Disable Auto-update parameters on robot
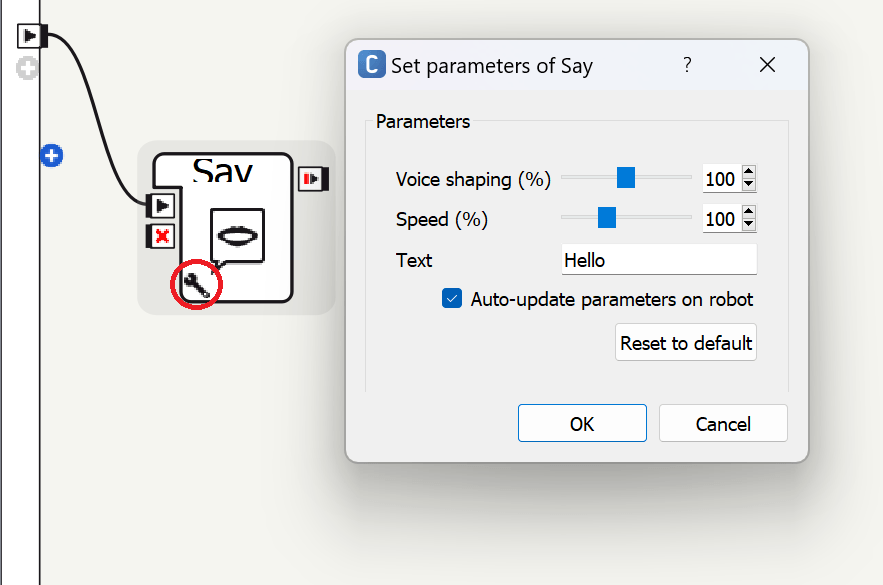Image resolution: width=883 pixels, height=585 pixels. (x=453, y=299)
